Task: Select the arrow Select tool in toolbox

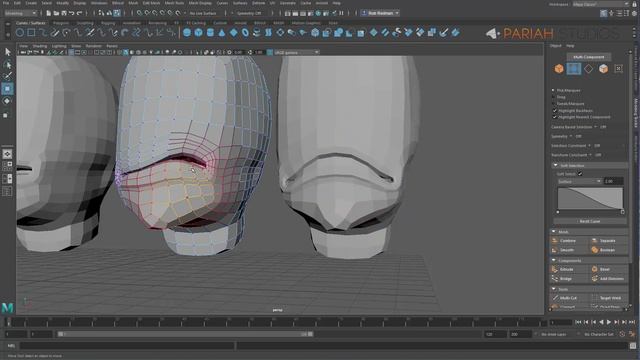Action: 7,52
